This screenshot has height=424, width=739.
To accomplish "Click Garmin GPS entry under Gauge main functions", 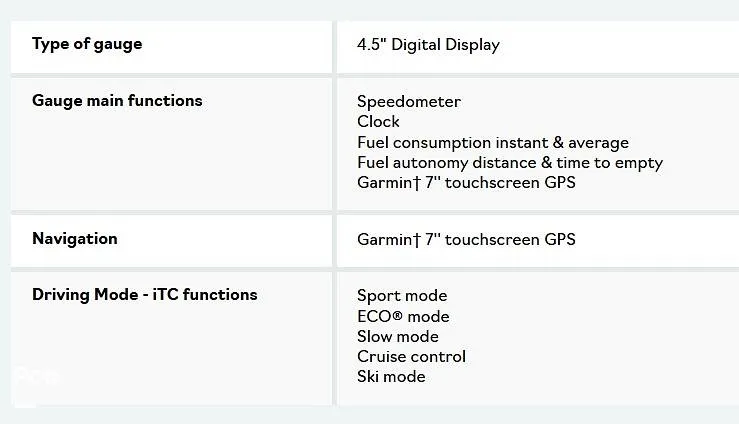I will [466, 183].
